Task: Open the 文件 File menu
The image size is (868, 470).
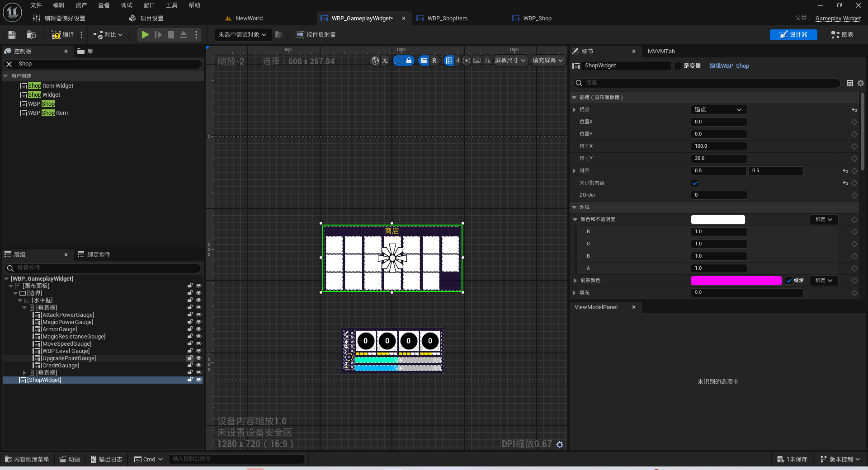Action: (x=36, y=5)
